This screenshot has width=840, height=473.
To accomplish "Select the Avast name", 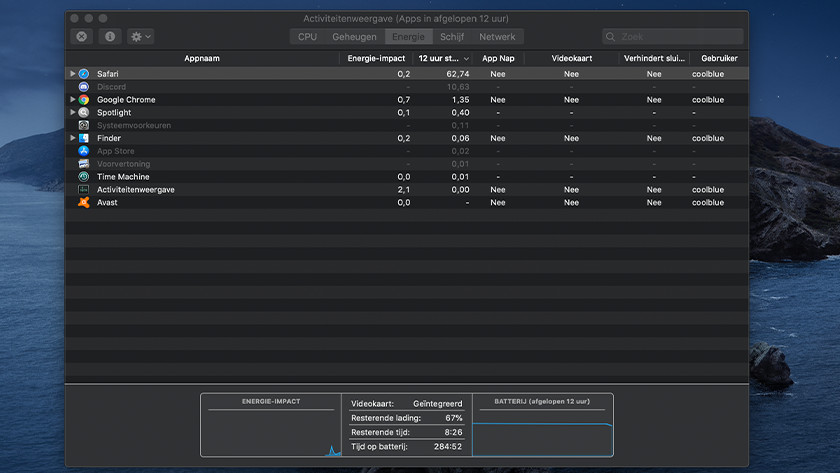I will pos(107,202).
